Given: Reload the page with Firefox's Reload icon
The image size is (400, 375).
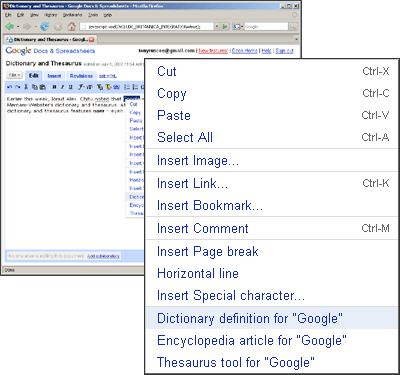Looking at the screenshot, I should tap(45, 26).
